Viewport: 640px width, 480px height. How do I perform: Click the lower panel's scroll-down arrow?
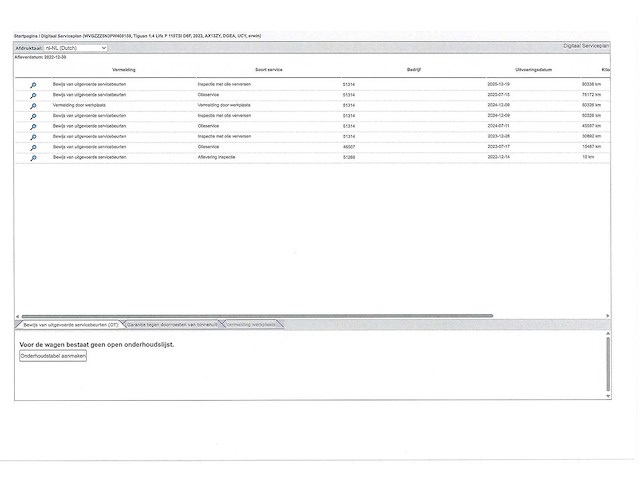(608, 396)
